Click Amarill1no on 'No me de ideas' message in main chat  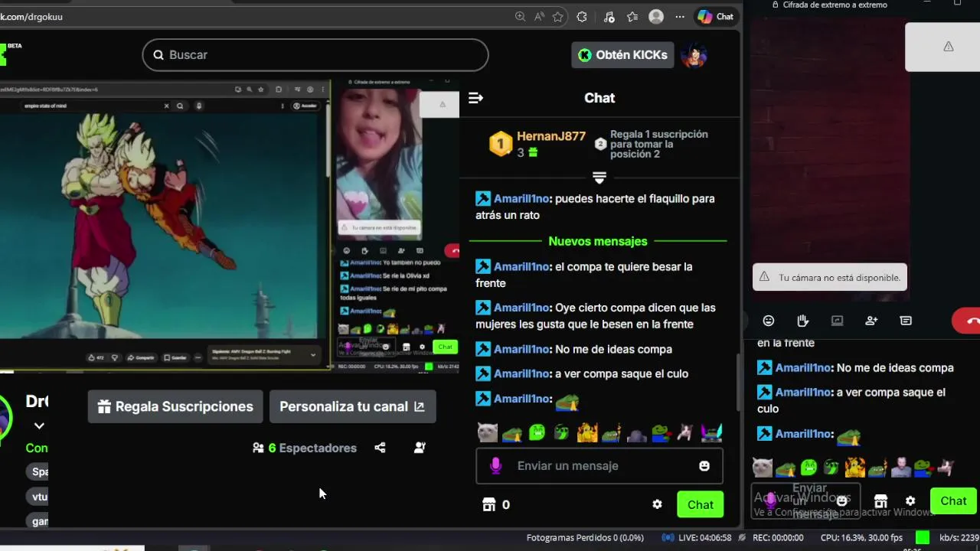coord(523,349)
